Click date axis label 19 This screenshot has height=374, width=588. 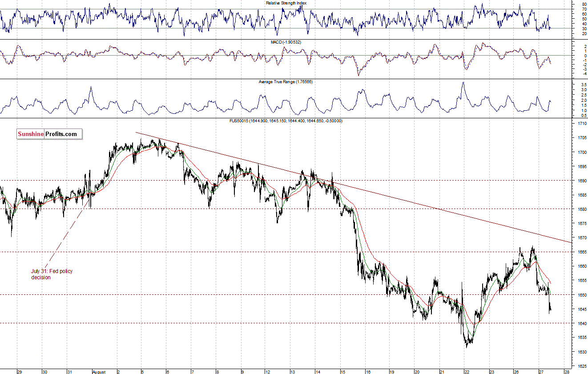click(x=392, y=371)
